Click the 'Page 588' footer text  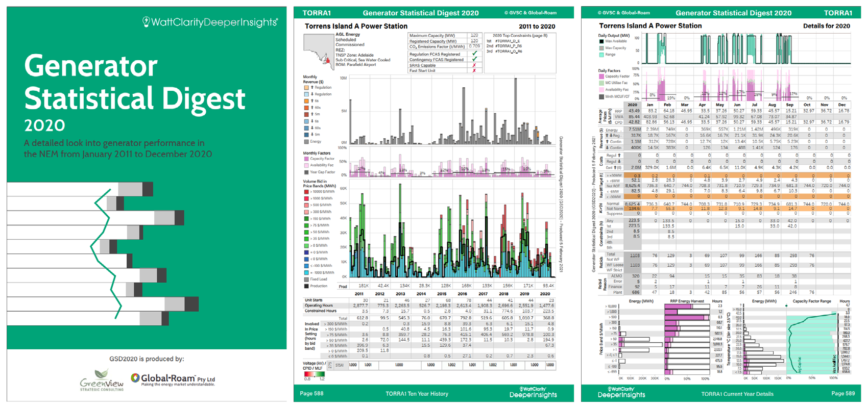click(311, 394)
